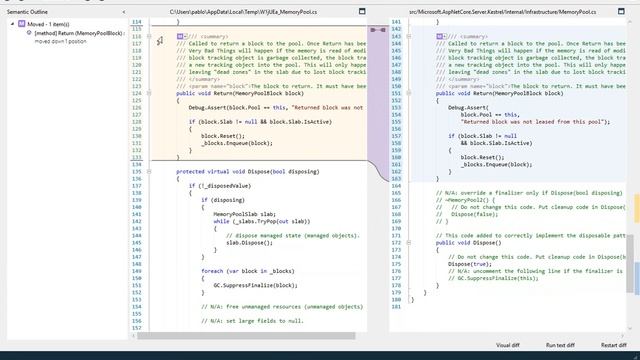Collapse the Semantic Outline panel with its arrow

(x=123, y=12)
